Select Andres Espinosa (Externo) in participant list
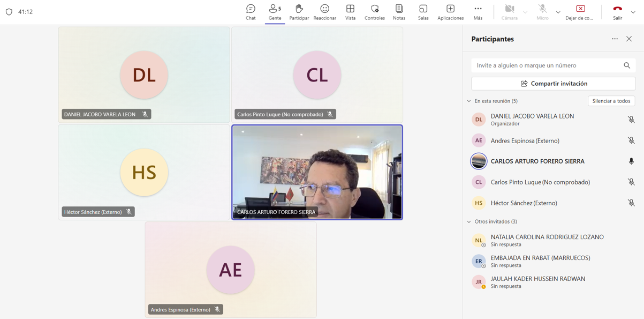Screen dimensions: 644x319 553,140
